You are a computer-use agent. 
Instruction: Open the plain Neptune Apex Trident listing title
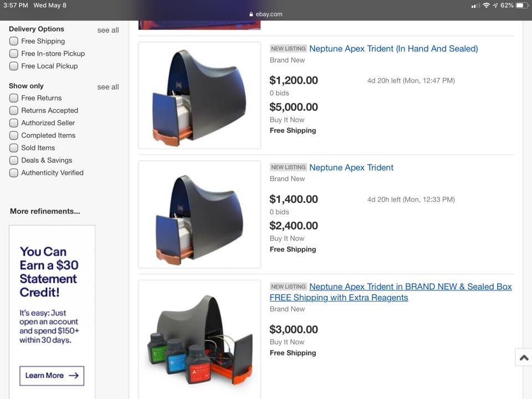pyautogui.click(x=351, y=167)
